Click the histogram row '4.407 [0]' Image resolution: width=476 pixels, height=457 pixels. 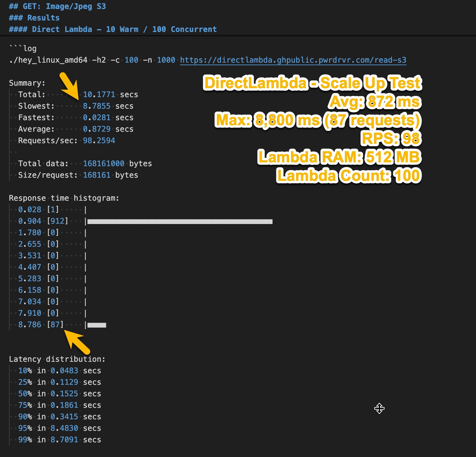52,267
